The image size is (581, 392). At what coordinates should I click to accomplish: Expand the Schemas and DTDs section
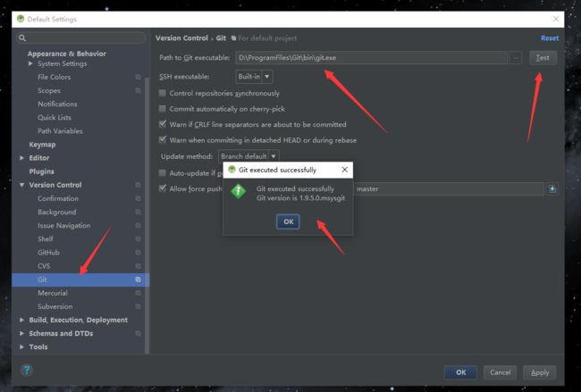21,333
